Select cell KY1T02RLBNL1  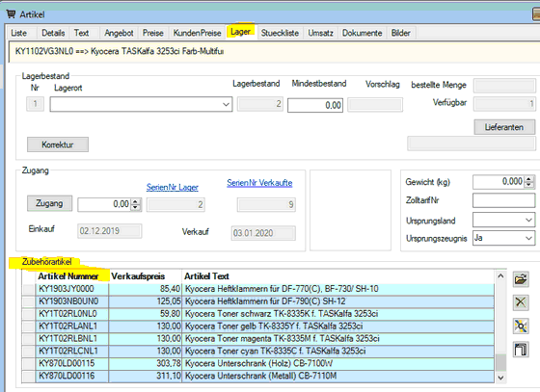(x=71, y=338)
